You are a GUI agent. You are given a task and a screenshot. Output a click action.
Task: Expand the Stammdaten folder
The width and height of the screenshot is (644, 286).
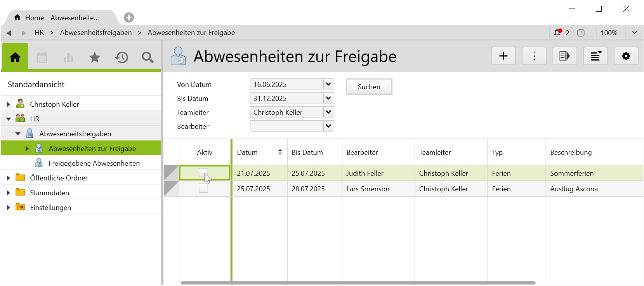[9, 193]
